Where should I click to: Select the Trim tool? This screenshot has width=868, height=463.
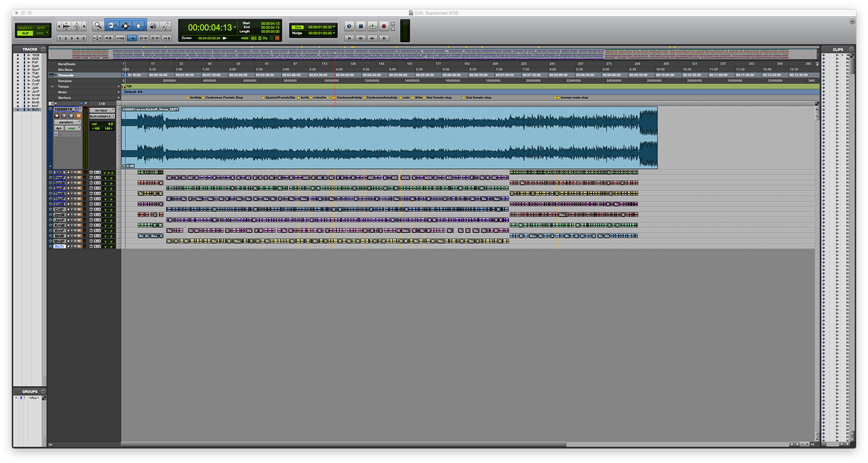[x=112, y=26]
